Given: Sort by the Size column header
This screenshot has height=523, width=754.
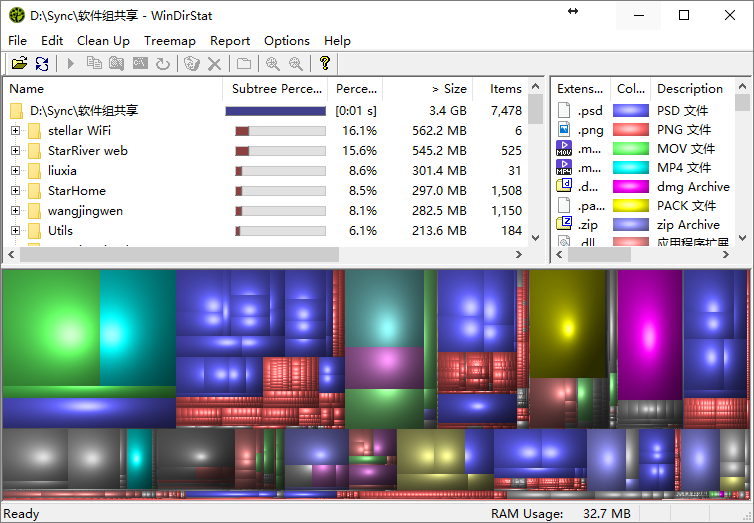Looking at the screenshot, I should [448, 89].
